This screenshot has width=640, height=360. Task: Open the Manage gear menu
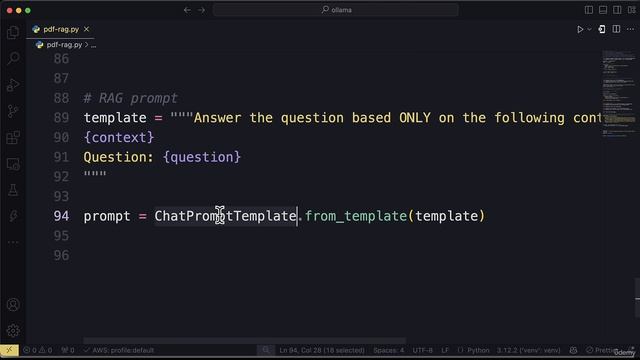pos(13,331)
